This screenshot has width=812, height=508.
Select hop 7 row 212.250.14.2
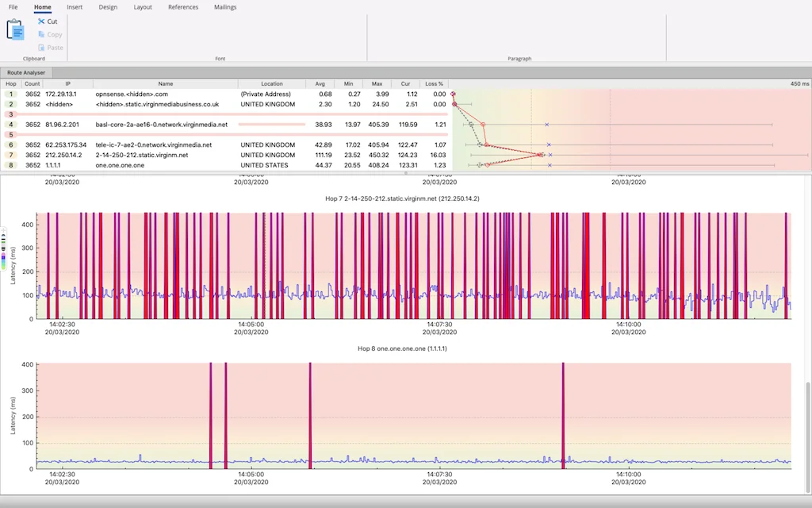point(225,155)
